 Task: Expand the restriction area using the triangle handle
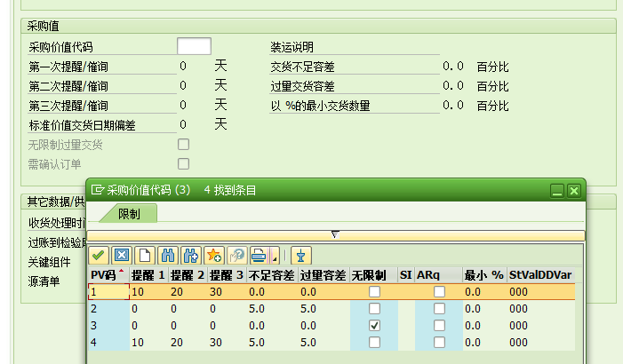pyautogui.click(x=335, y=234)
